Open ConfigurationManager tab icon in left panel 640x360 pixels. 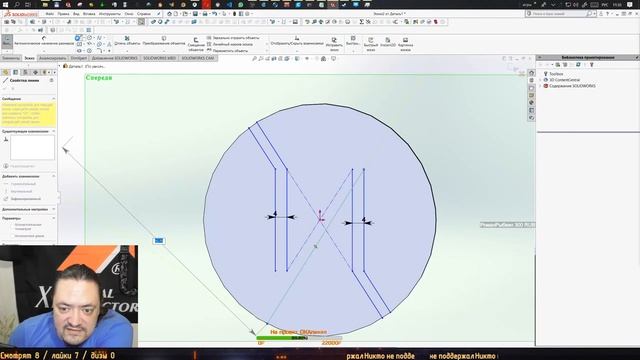(25, 72)
